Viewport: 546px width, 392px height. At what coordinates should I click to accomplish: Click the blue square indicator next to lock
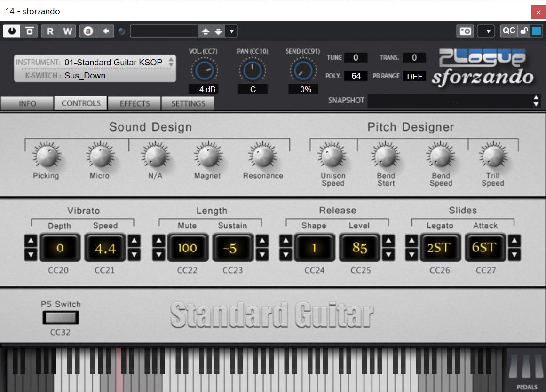pos(536,31)
